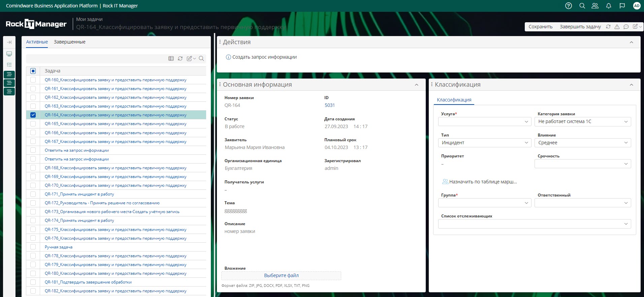Uncheck the QR-164 task checkbox
The height and width of the screenshot is (297, 644).
[x=33, y=115]
